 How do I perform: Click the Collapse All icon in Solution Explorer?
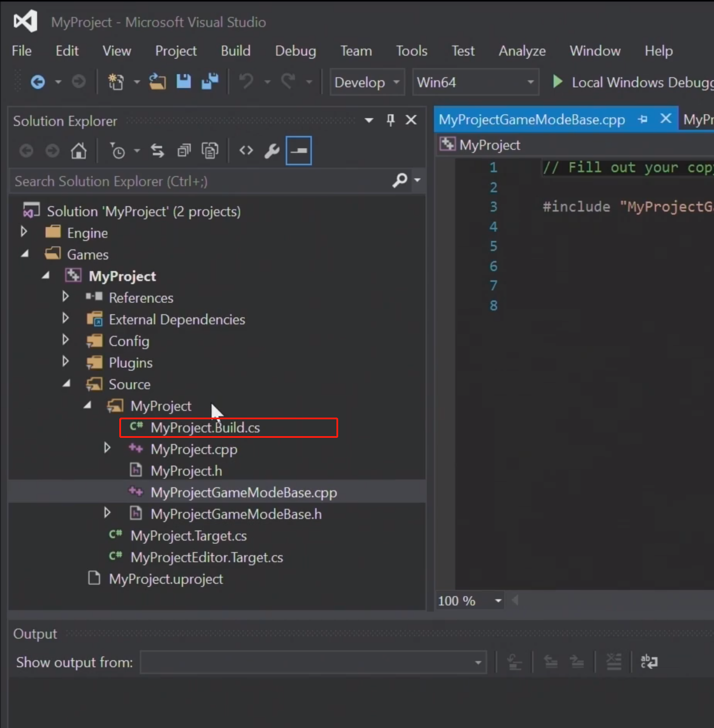pyautogui.click(x=184, y=151)
